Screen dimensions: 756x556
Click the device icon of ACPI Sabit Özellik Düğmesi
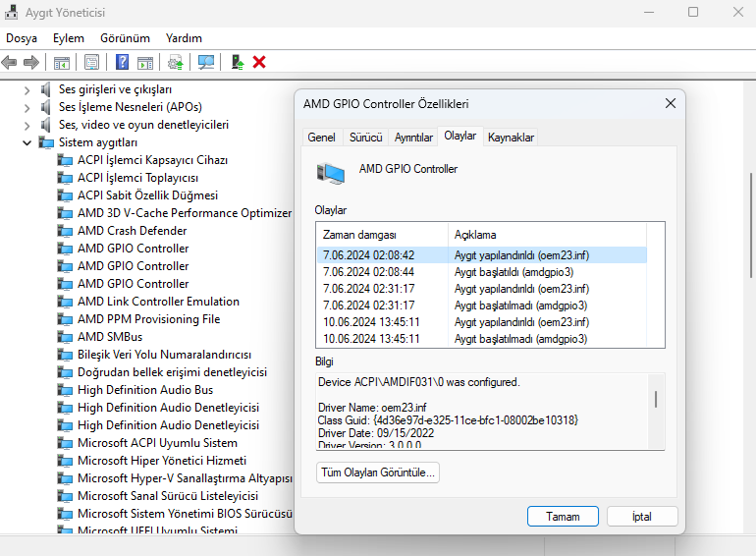(x=65, y=195)
